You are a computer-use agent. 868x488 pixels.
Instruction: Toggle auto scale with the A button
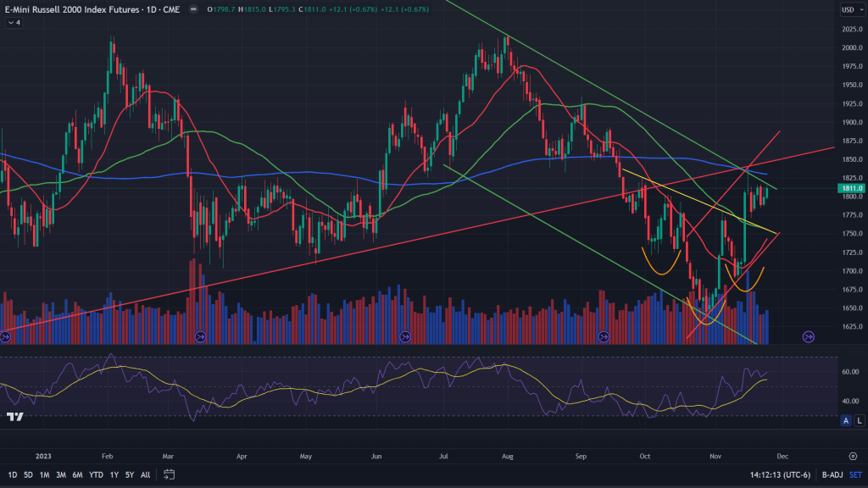(x=845, y=420)
